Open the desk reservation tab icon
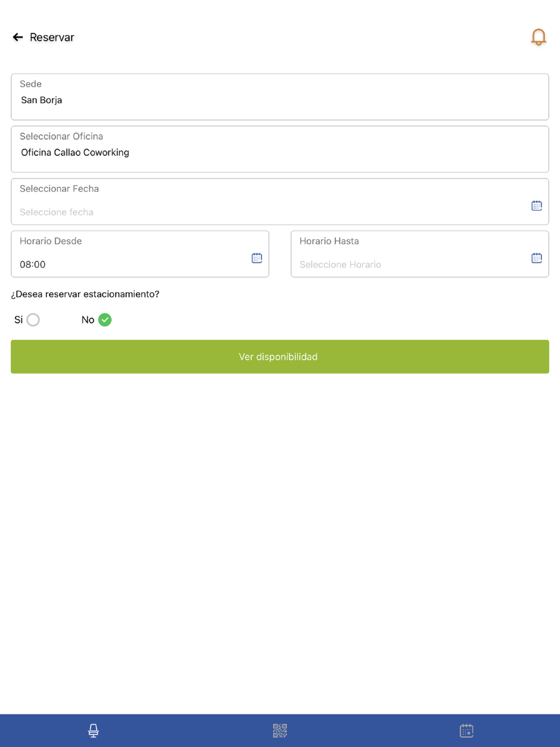 pyautogui.click(x=94, y=730)
